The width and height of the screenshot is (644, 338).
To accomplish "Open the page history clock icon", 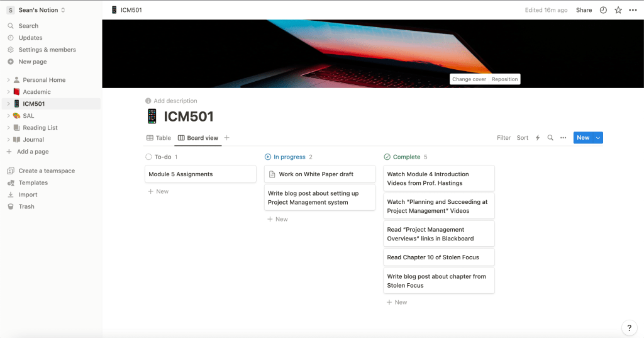I will pos(603,10).
